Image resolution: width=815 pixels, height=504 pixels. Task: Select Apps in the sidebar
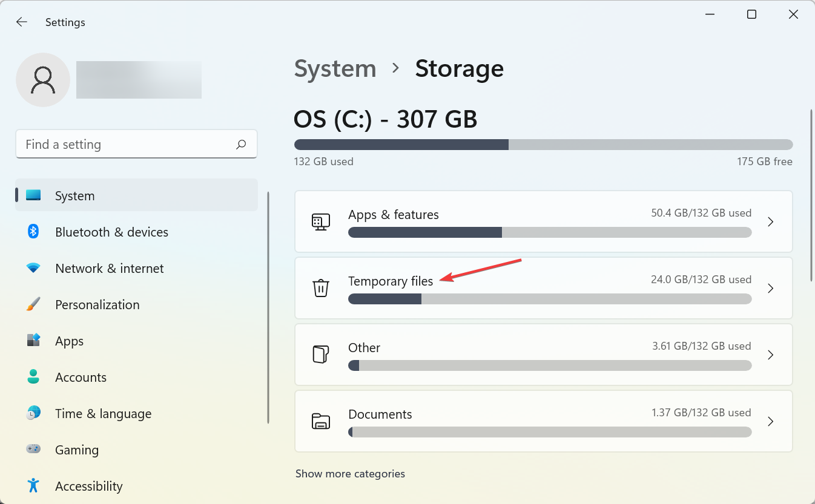(x=69, y=341)
